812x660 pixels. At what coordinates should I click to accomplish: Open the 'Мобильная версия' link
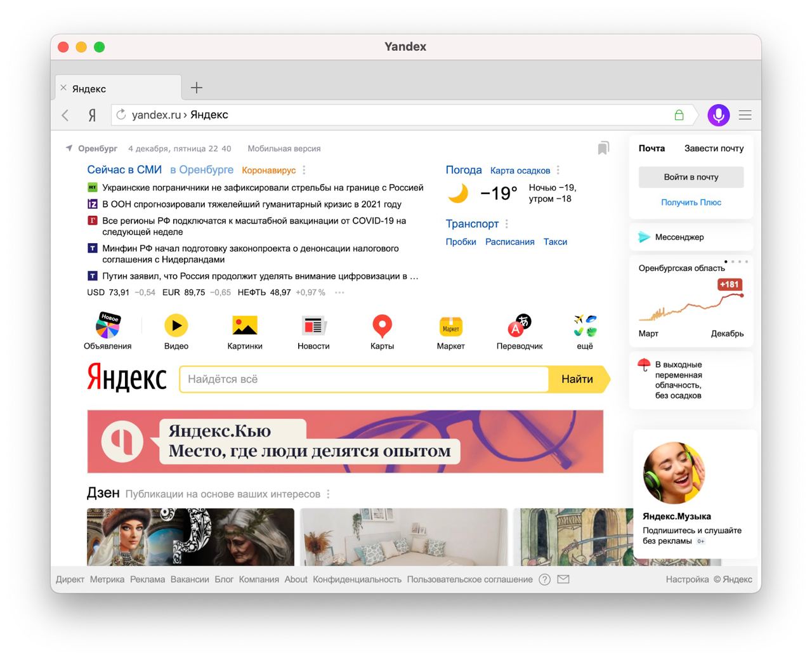[x=284, y=148]
